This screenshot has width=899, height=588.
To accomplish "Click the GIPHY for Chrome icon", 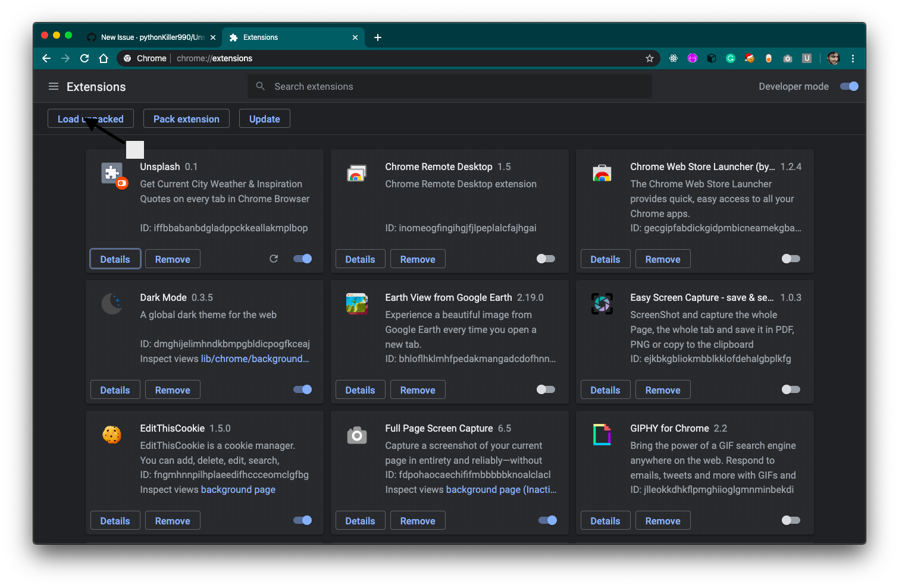I will click(x=602, y=435).
